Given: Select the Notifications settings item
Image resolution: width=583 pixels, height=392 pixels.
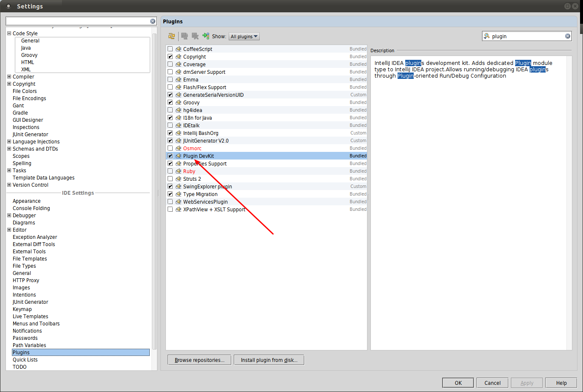Looking at the screenshot, I should tap(27, 331).
